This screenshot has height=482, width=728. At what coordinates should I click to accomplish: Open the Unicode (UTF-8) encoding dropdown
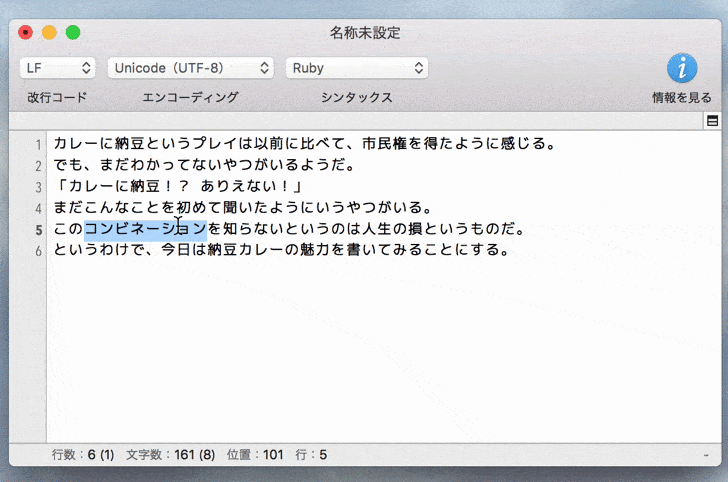(x=190, y=68)
